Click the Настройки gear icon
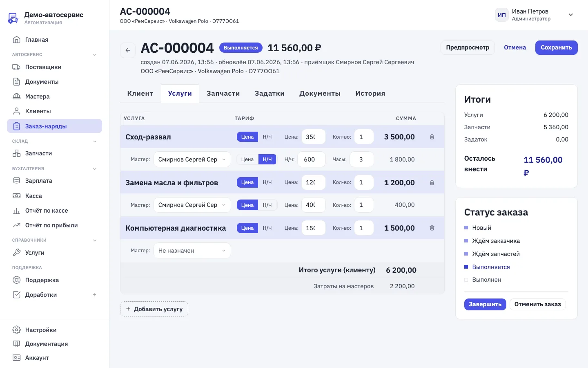 point(17,330)
